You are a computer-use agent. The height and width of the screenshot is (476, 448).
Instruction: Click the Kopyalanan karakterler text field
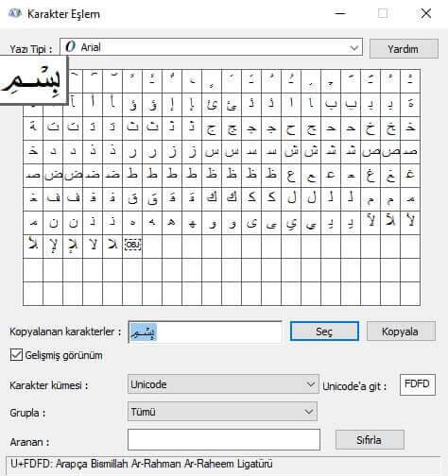pos(205,331)
